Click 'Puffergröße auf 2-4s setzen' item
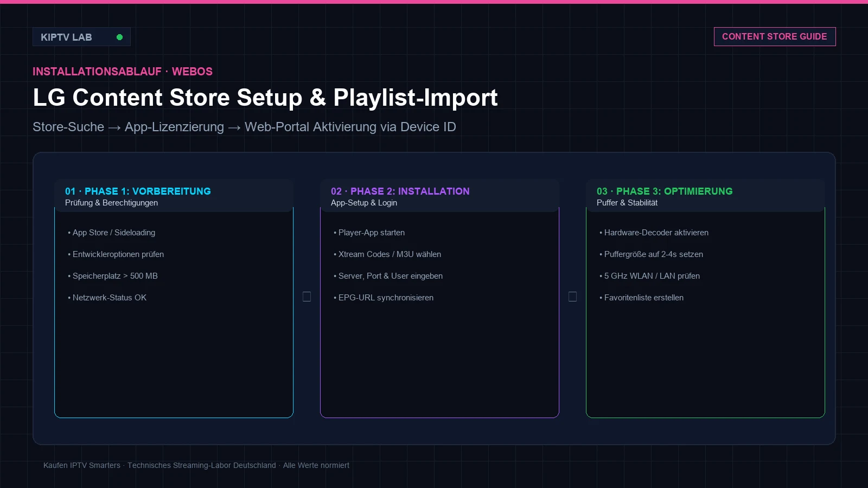868x488 pixels. 652,254
